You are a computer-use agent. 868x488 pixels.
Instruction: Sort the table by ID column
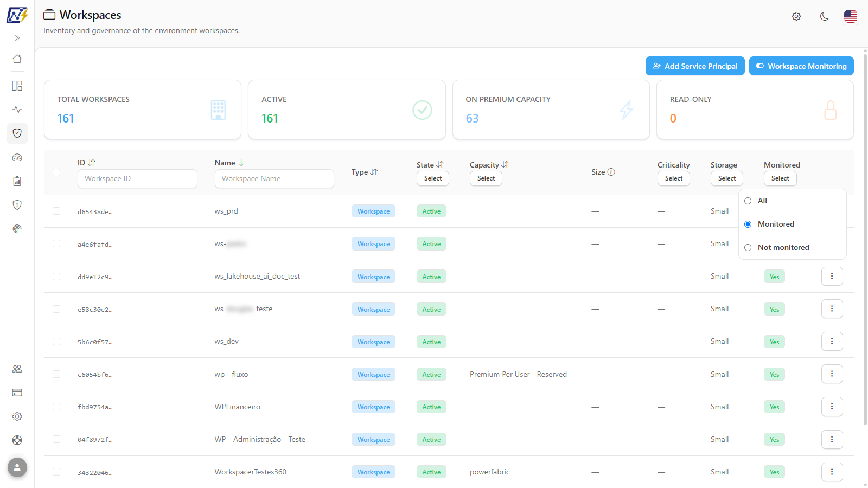point(92,163)
